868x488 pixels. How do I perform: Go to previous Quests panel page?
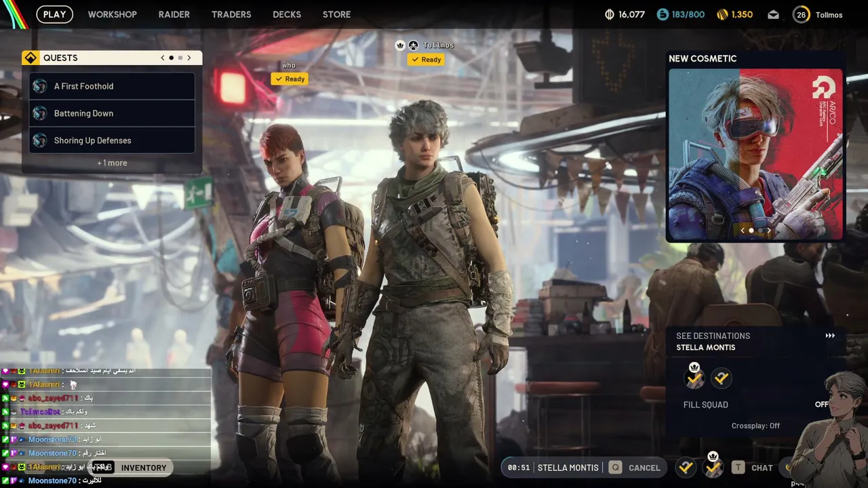click(x=163, y=58)
